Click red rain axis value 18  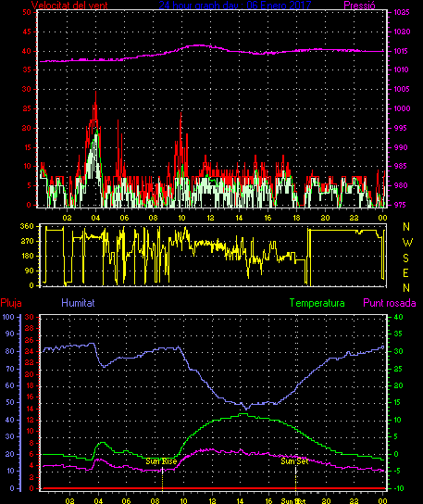click(30, 385)
